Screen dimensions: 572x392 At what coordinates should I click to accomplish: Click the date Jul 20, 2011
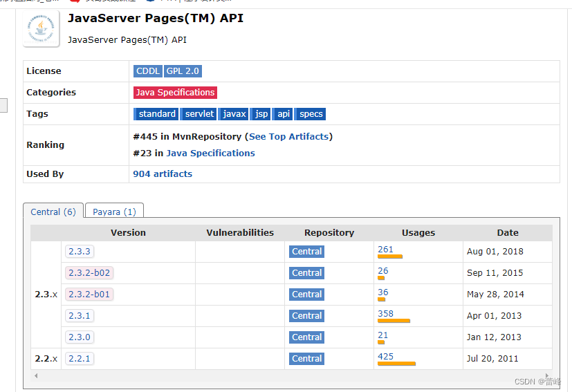click(x=492, y=359)
